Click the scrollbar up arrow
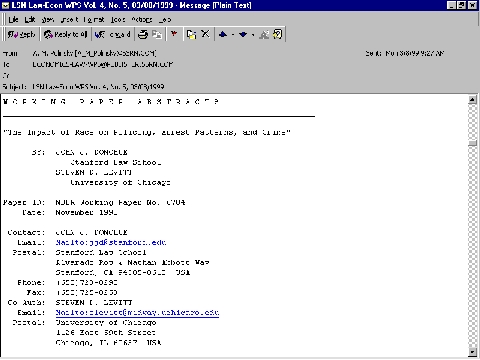480x360 pixels. point(472,100)
